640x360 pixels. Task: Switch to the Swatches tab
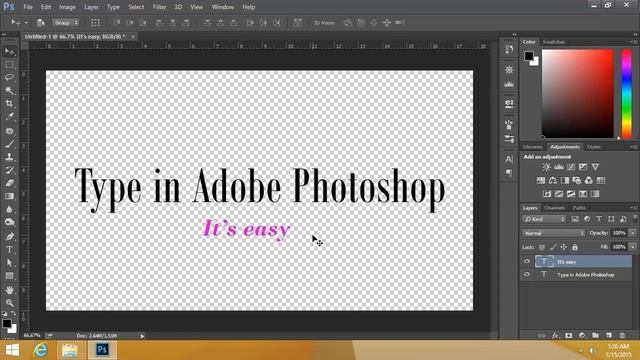point(553,42)
